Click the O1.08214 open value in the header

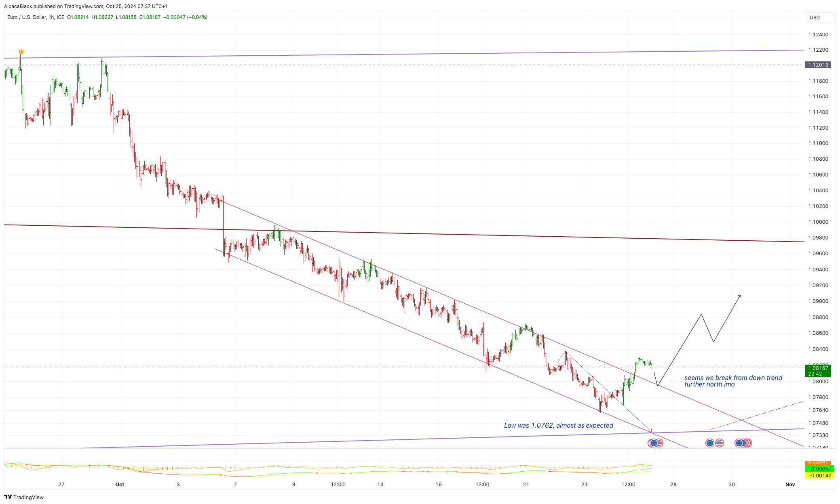78,17
